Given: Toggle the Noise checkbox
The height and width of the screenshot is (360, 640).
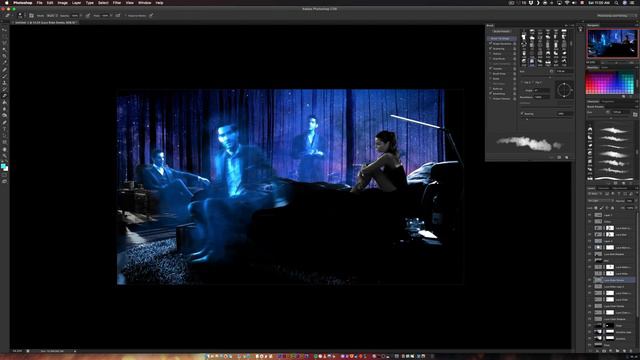Looking at the screenshot, I should 491,78.
